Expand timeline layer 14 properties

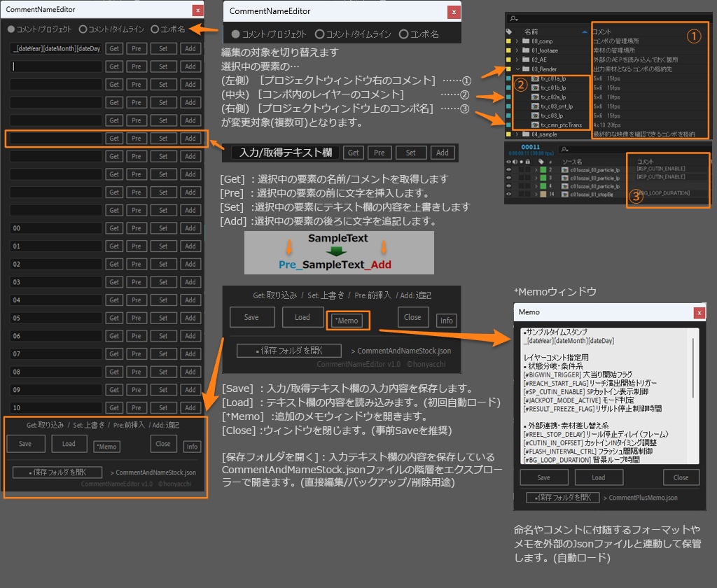[x=536, y=195]
